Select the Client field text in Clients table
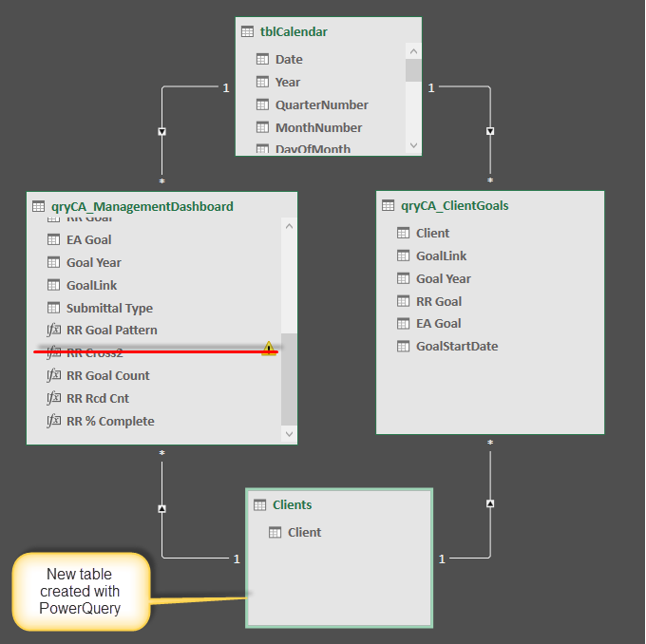 [304, 532]
